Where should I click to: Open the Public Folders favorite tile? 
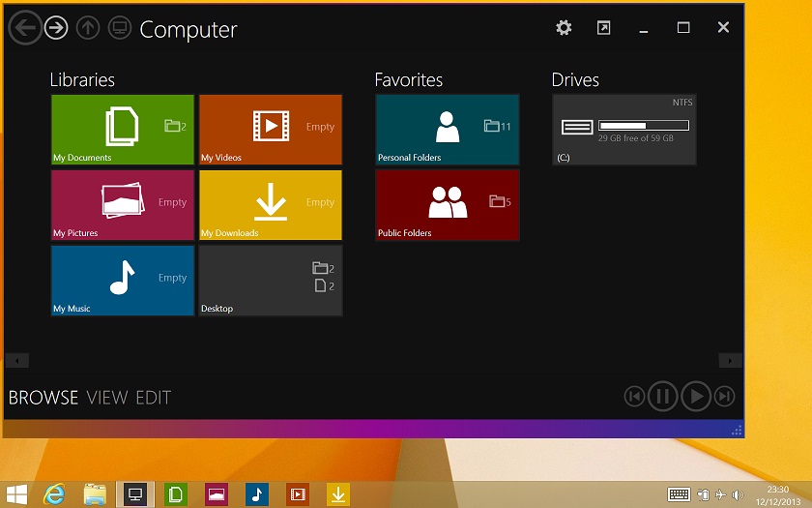(x=448, y=205)
